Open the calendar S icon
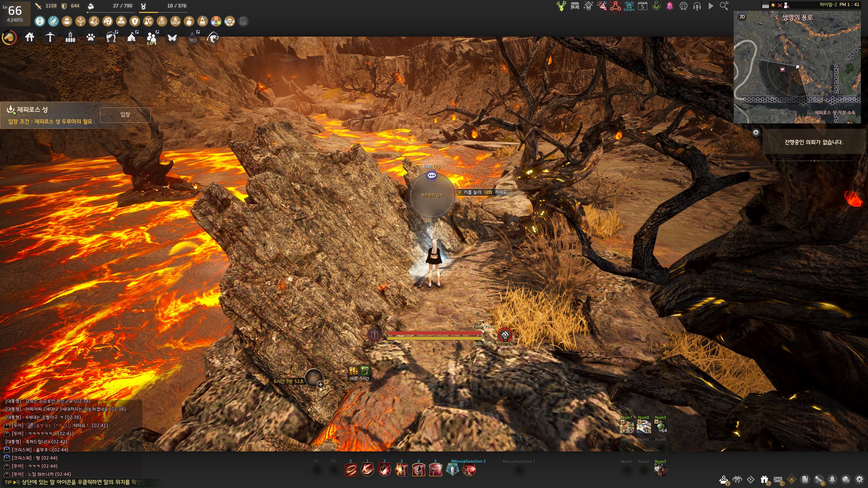The height and width of the screenshot is (488, 868). pyautogui.click(x=643, y=6)
